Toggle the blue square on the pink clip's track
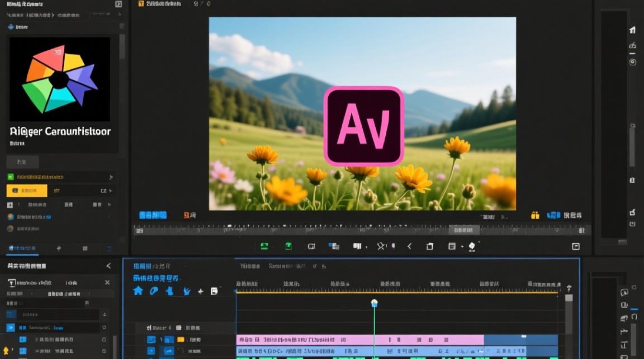Viewport: 644px width, 359px height. tap(151, 339)
